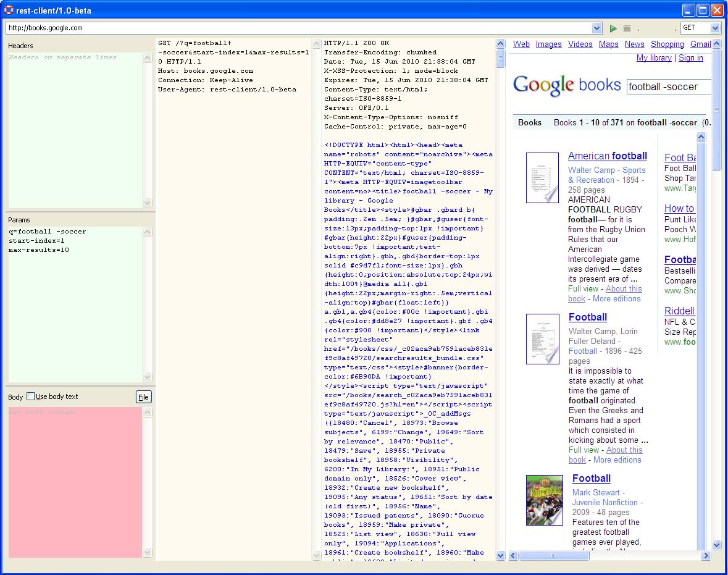
Task: Click the rest-client app icon in title bar
Action: click(9, 10)
